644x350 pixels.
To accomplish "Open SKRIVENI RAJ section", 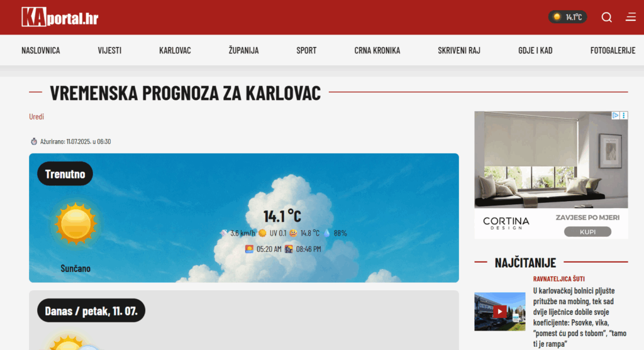I will tap(458, 50).
